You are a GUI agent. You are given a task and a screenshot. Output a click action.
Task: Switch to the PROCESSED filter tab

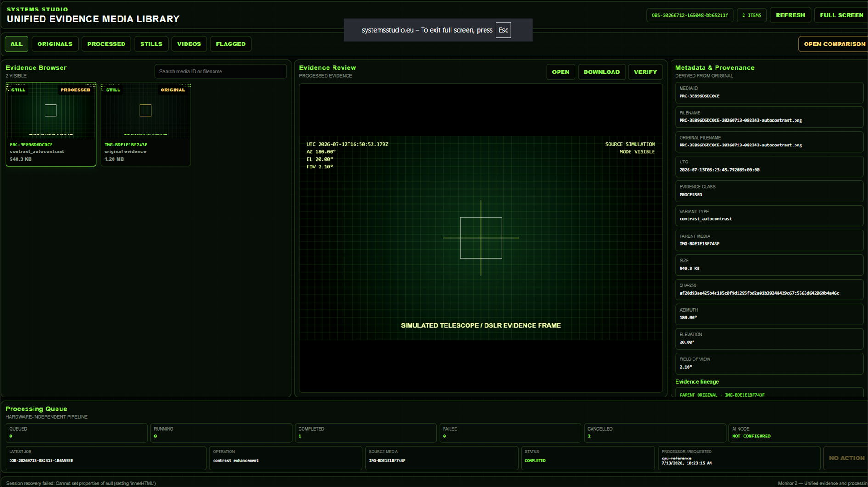[106, 44]
